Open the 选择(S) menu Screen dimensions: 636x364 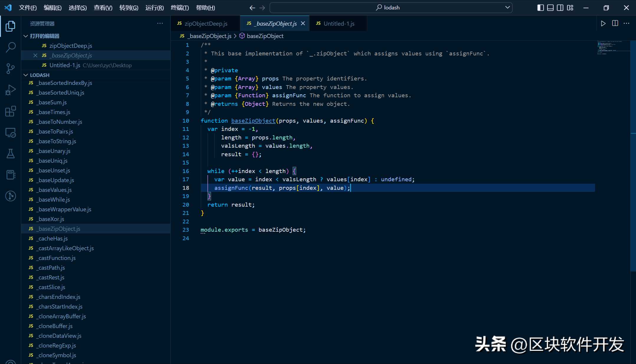pyautogui.click(x=78, y=8)
